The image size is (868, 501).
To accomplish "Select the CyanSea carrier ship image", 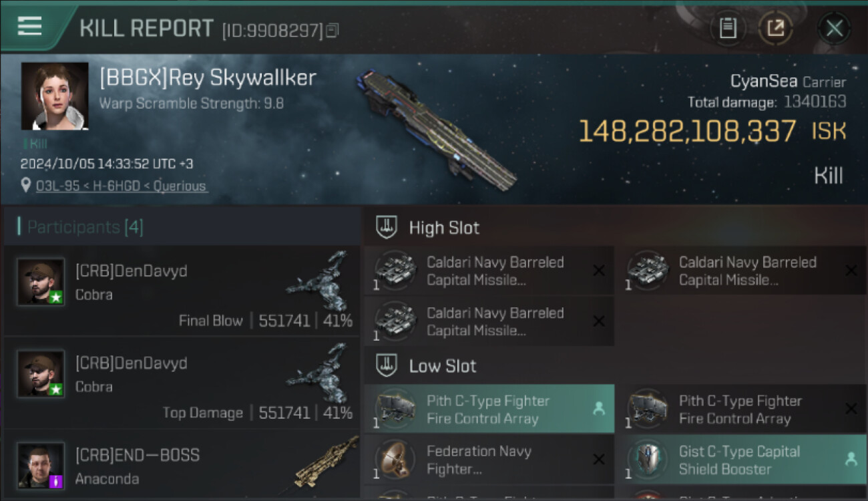I will 437,128.
